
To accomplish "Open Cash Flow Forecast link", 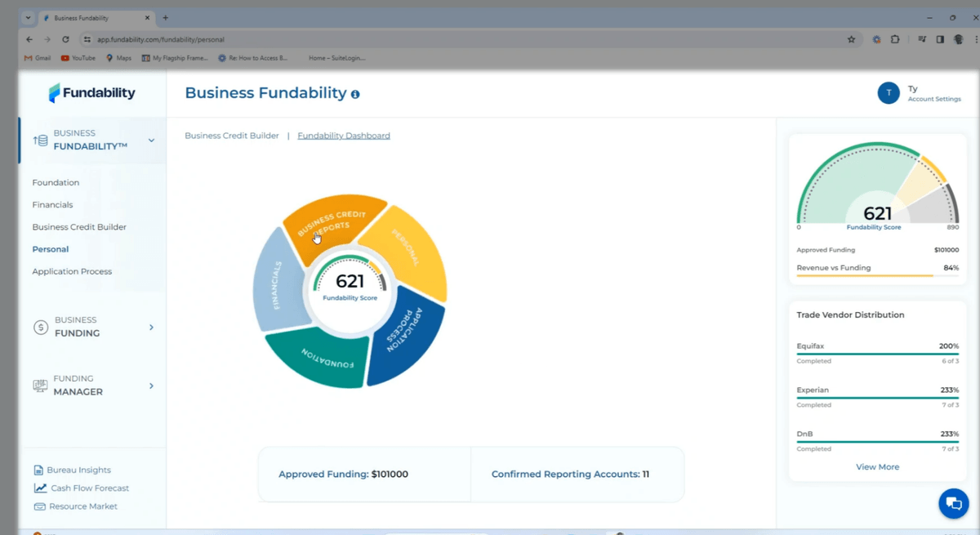I will [90, 488].
